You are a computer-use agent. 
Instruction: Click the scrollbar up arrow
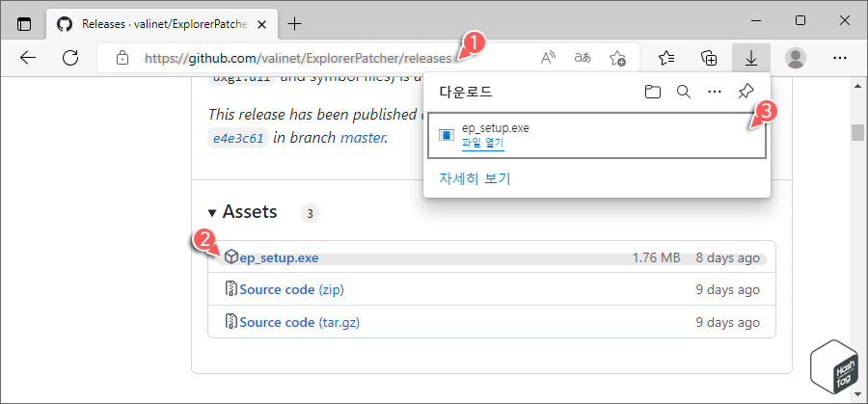tap(858, 86)
